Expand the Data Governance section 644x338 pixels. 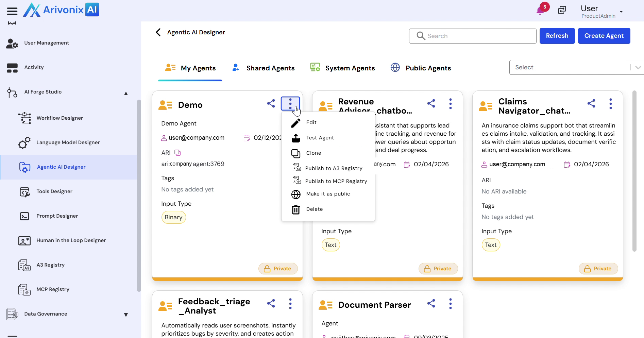point(126,315)
